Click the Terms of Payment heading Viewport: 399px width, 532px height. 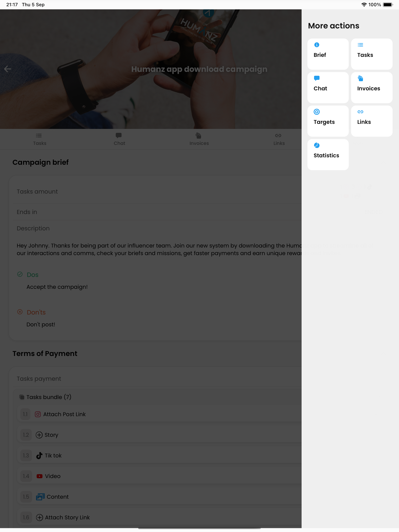click(x=45, y=354)
